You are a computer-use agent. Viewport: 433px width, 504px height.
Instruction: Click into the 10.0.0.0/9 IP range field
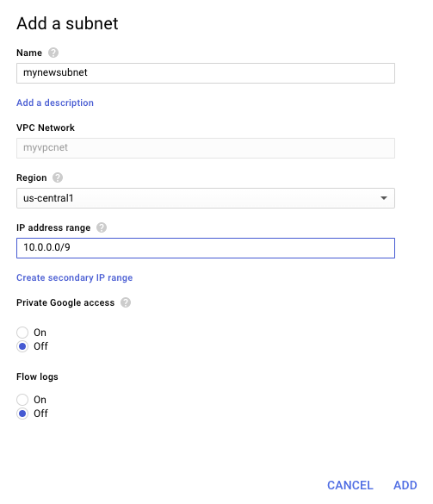pos(206,248)
